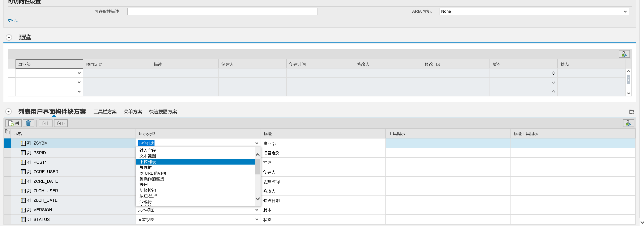Click the delete trash can icon

click(x=28, y=123)
